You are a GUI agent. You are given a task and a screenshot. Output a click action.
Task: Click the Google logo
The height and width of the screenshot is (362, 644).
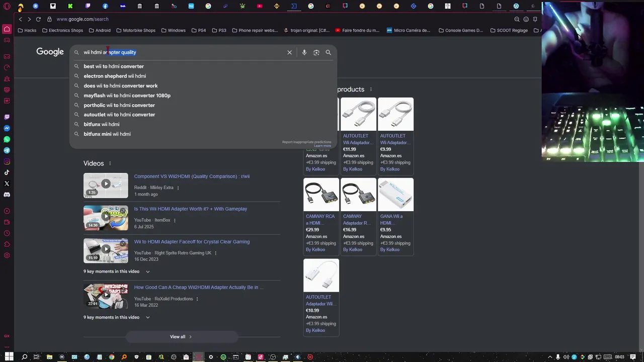click(x=50, y=52)
